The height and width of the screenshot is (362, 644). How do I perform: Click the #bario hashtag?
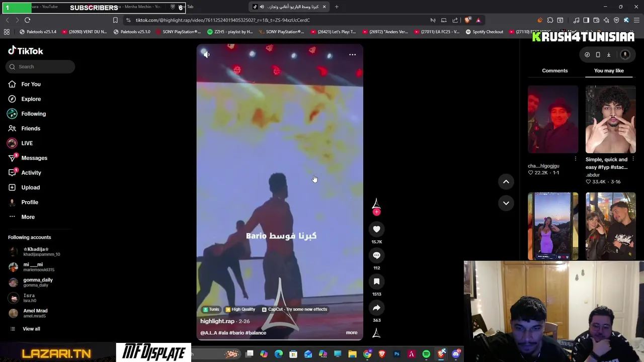[x=236, y=333]
